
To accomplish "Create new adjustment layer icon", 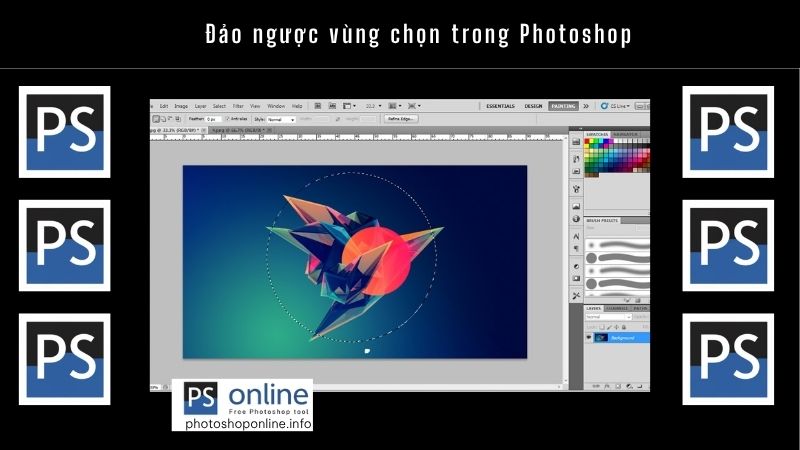I will coord(629,387).
